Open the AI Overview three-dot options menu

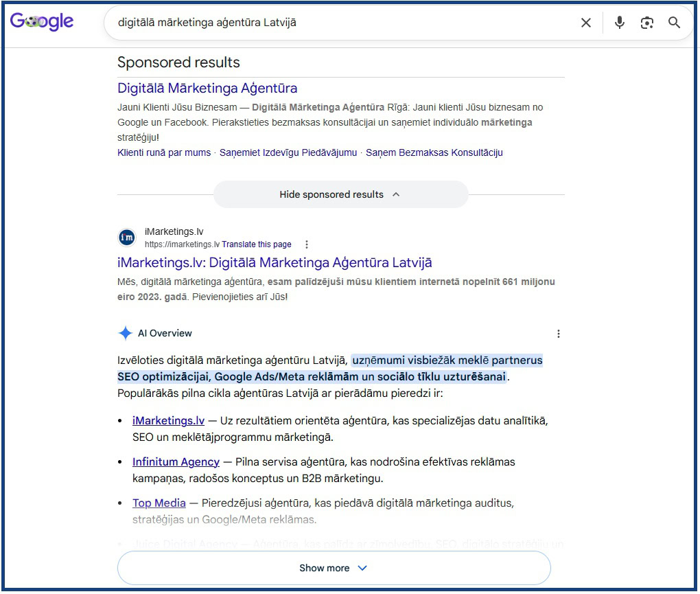(558, 334)
